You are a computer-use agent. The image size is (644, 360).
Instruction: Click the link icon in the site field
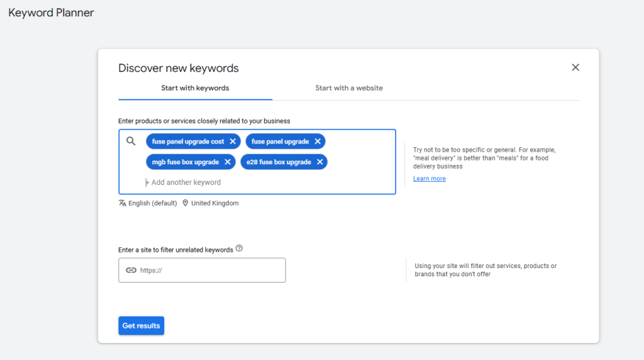pos(131,270)
